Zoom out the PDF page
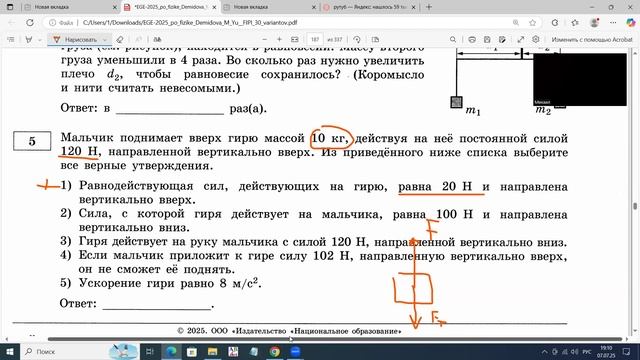This screenshot has width=640, height=360. pyautogui.click(x=264, y=40)
